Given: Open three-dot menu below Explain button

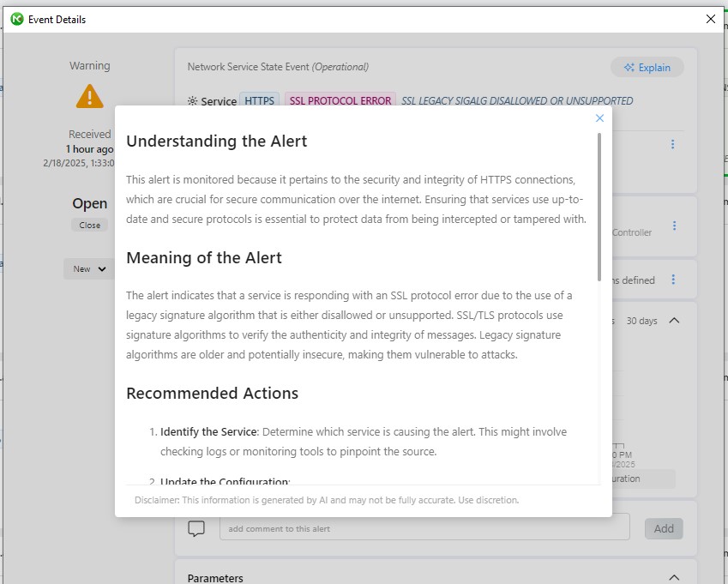Looking at the screenshot, I should pos(672,144).
